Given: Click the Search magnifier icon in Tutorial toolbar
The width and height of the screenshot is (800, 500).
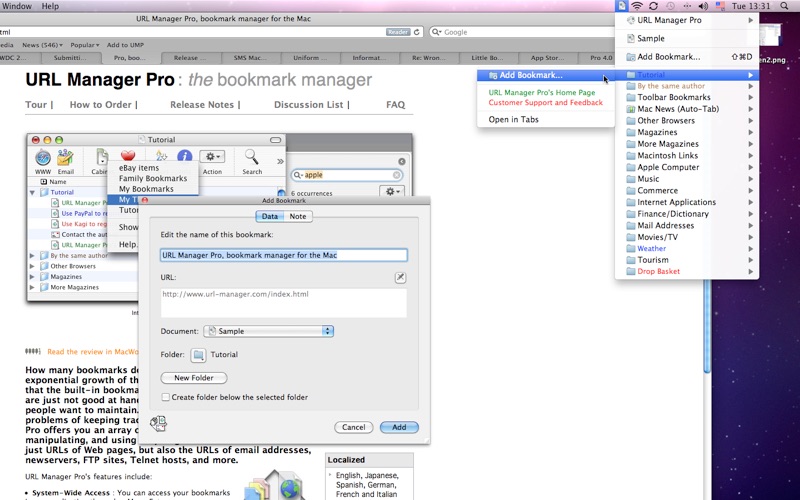Looking at the screenshot, I should 252,157.
